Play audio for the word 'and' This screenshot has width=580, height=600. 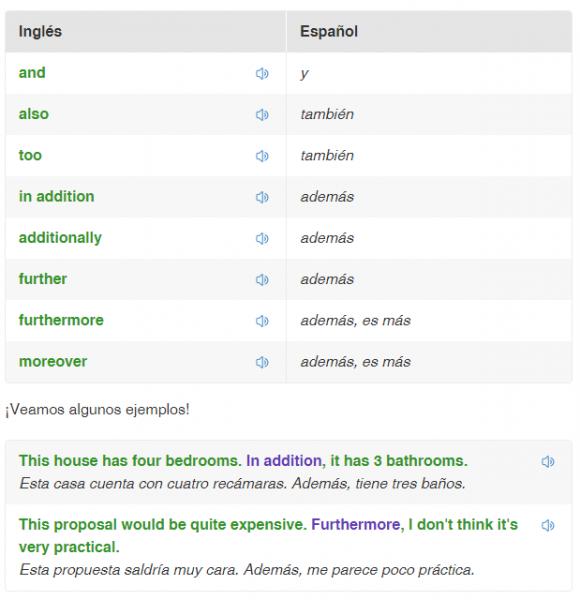262,73
